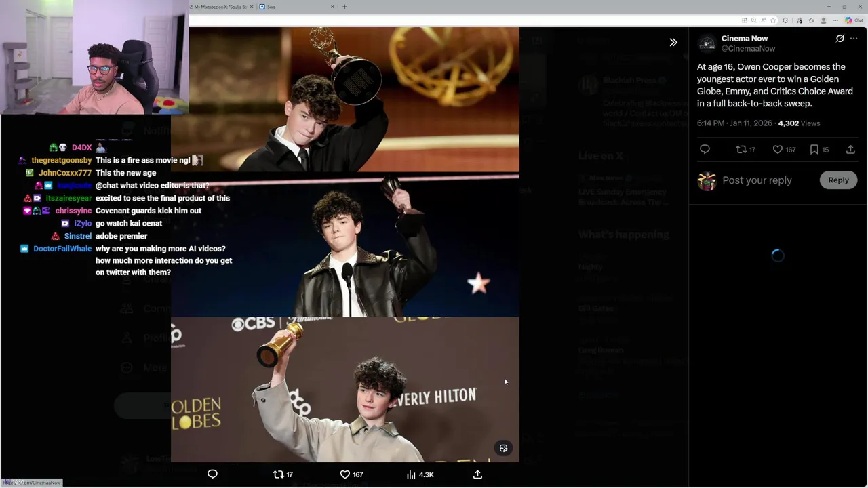Open the 4,302 Views link

click(x=799, y=123)
